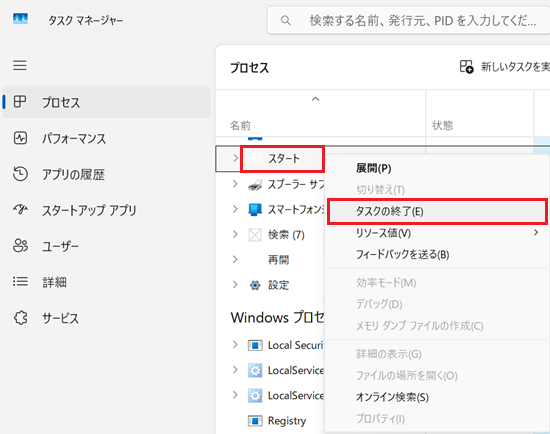Select タスクの終了(E) menu entry
550x434 pixels.
(x=437, y=211)
